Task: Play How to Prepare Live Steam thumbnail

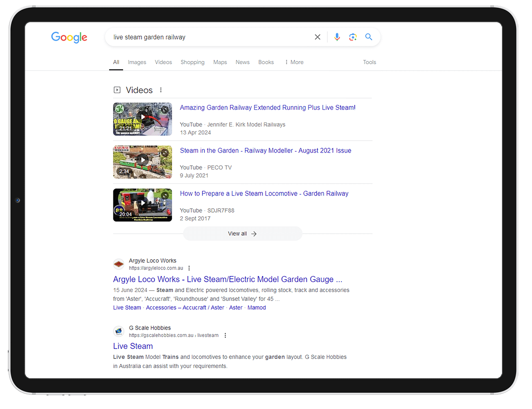Action: pyautogui.click(x=142, y=205)
